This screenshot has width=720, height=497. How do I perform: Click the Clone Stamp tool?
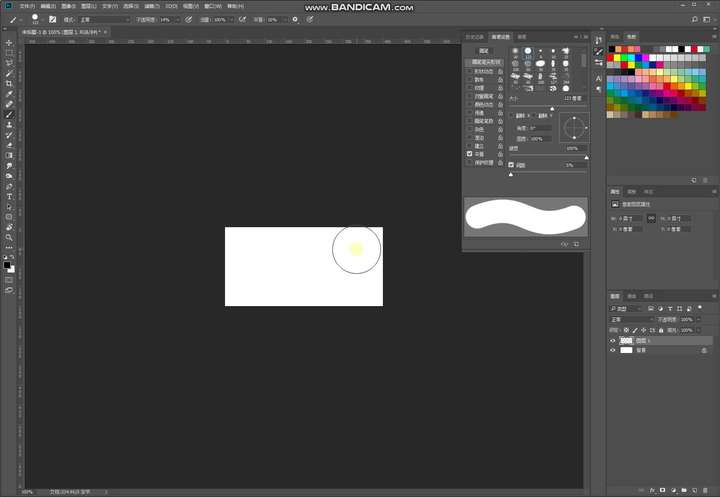9,125
